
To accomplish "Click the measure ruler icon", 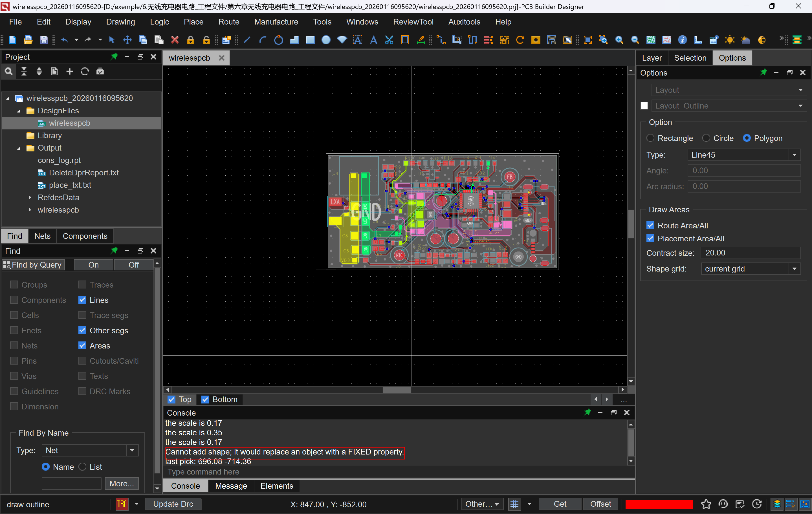I will tap(698, 40).
